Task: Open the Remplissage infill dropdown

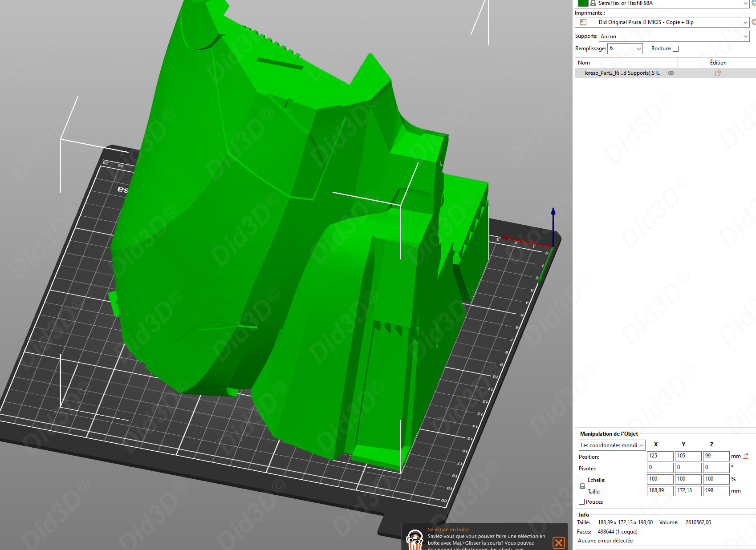Action: point(625,49)
